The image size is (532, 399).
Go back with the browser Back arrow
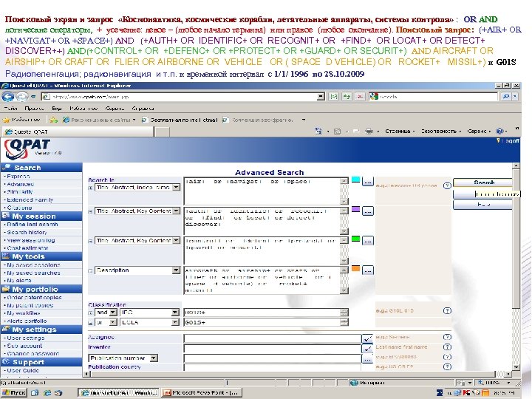coord(7,97)
